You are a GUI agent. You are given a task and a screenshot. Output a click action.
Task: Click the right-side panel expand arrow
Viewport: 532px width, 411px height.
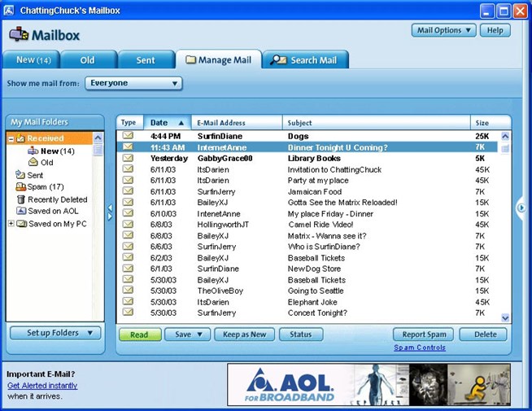(521, 208)
